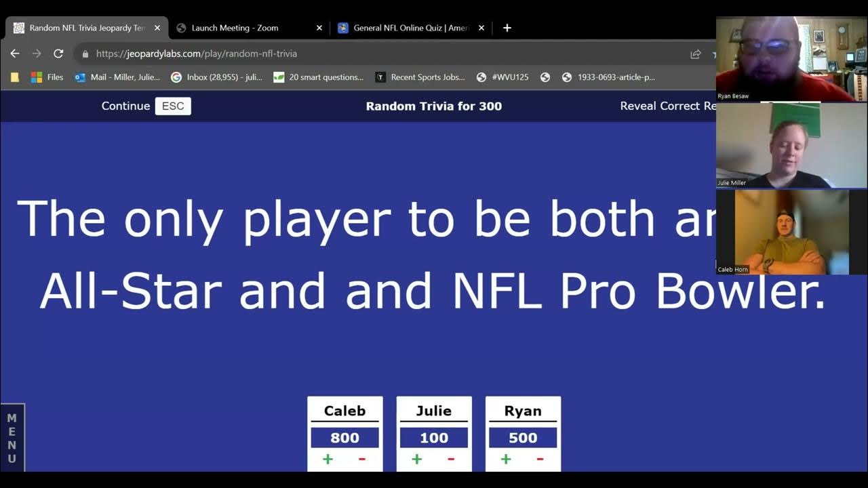Click the spreadsheet icon for 20 smart questions
The height and width of the screenshot is (488, 868).
coord(279,77)
